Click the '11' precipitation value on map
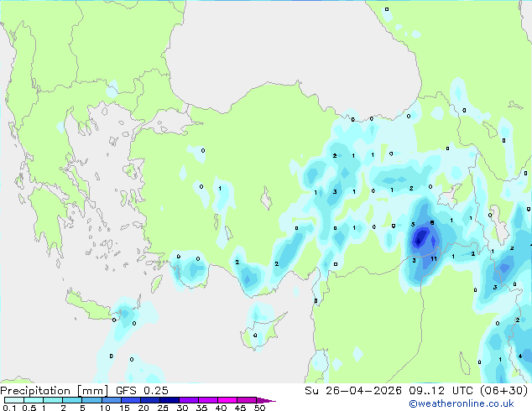Image resolution: width=532 pixels, height=411 pixels. click(x=434, y=258)
